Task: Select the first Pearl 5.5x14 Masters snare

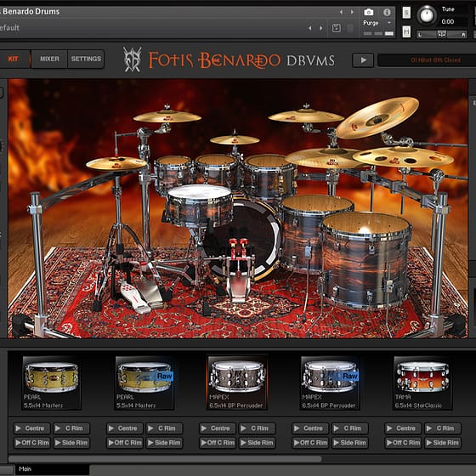Action: [x=51, y=383]
